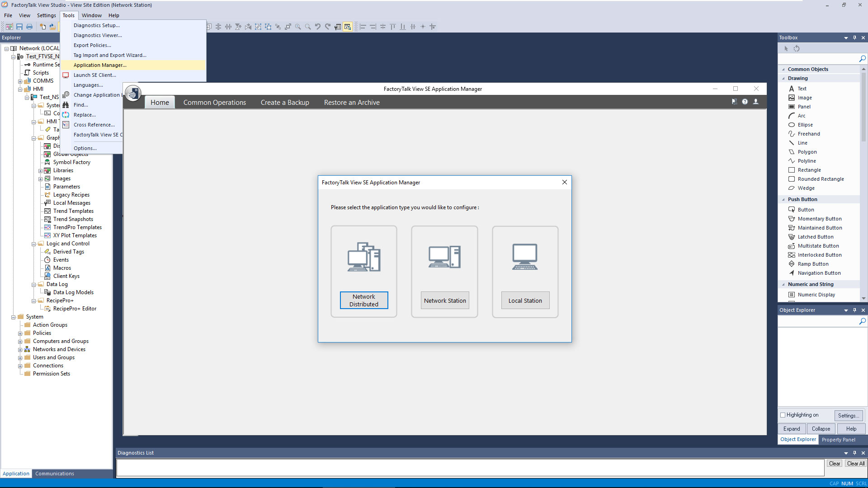868x488 pixels.
Task: Expand the Libraries folder in Explorer
Action: click(x=41, y=170)
